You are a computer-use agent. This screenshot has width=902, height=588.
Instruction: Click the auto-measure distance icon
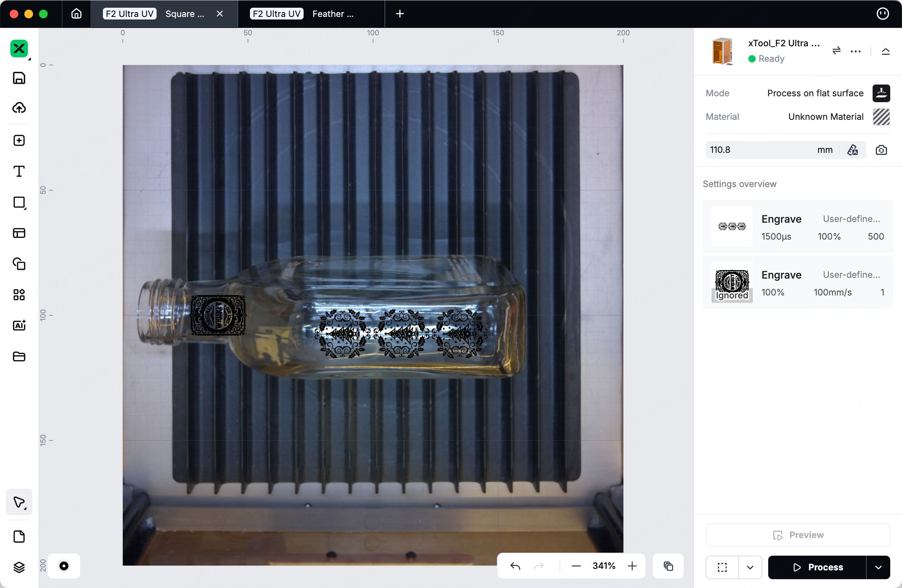(853, 150)
